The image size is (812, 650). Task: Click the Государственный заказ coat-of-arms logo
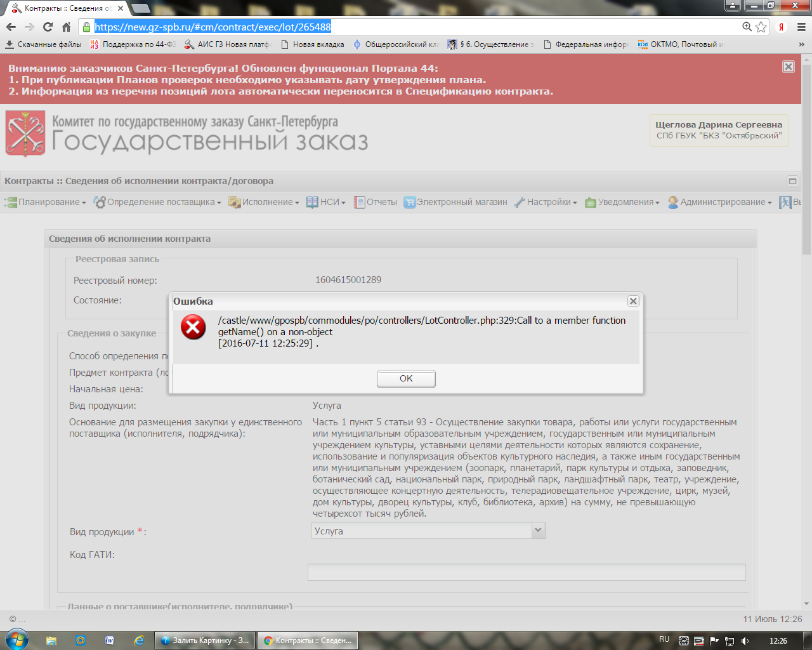point(25,133)
